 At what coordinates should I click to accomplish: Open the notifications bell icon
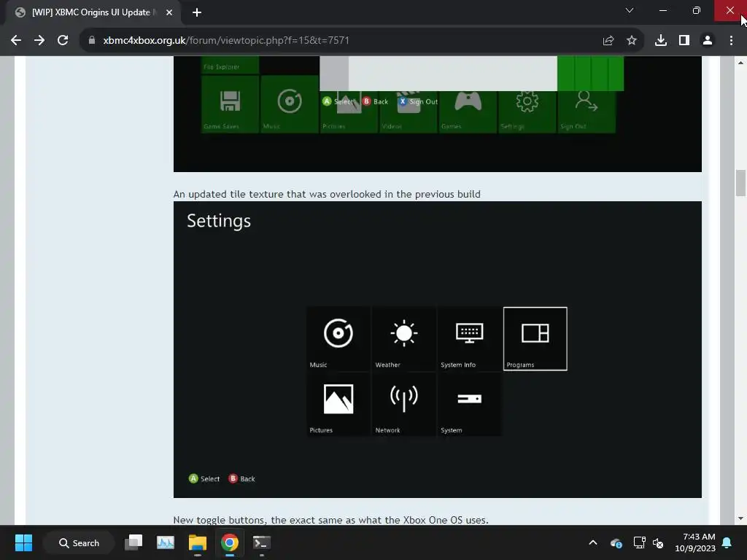(727, 542)
